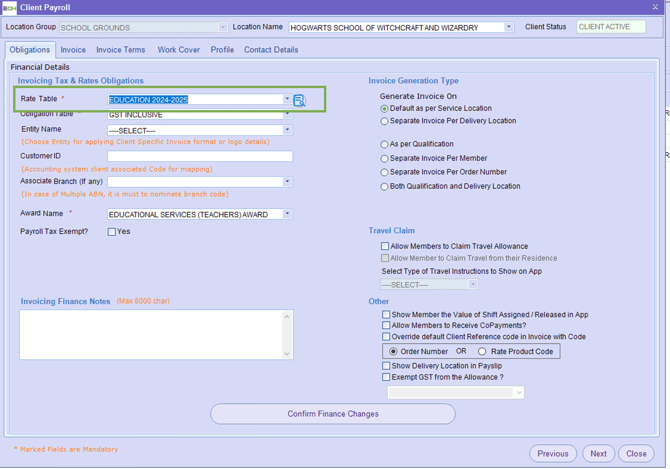The width and height of the screenshot is (670, 469).
Task: Click the Rate Table search icon
Action: 299,100
